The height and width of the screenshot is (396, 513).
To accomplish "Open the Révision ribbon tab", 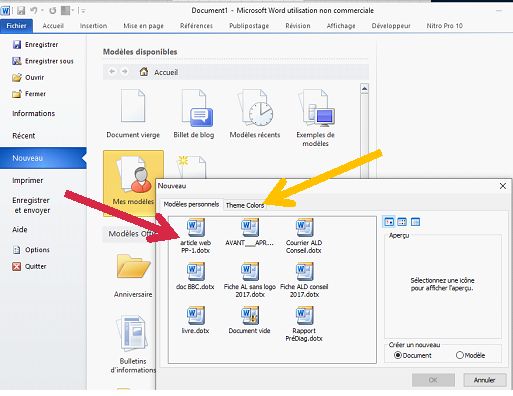I will 298,26.
